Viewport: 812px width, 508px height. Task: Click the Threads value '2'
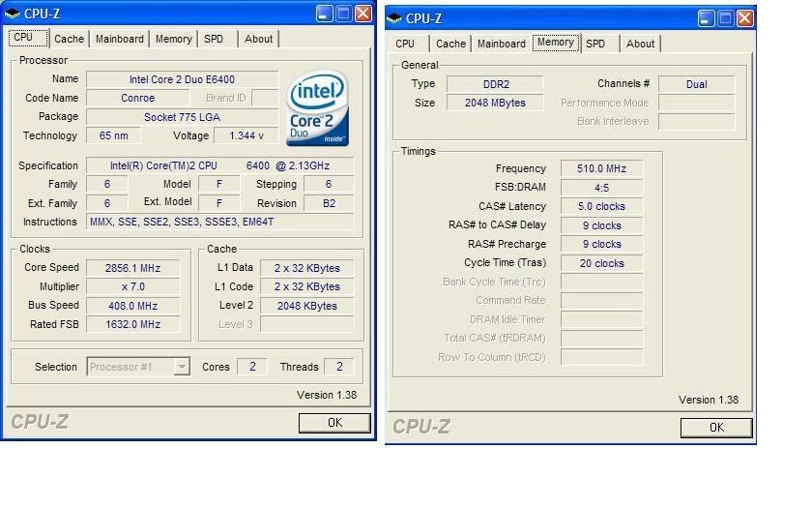coord(339,367)
